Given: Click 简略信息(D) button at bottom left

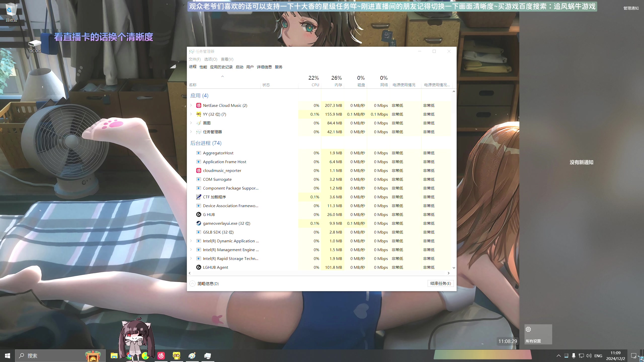Looking at the screenshot, I should 208,283.
